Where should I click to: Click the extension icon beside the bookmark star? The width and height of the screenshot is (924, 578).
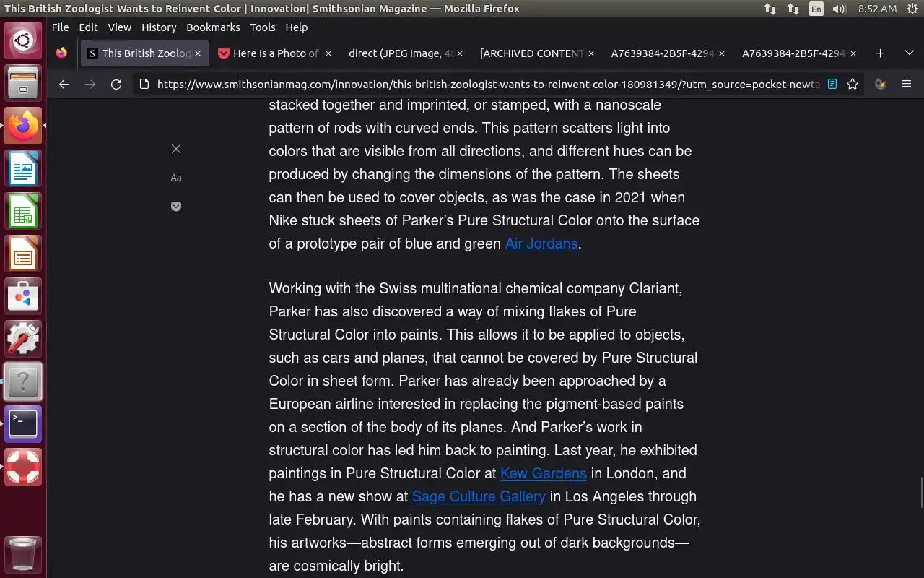(x=880, y=84)
